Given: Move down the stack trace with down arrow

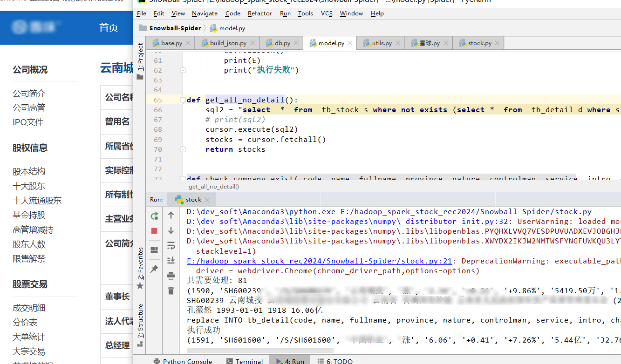Looking at the screenshot, I should coord(171,230).
